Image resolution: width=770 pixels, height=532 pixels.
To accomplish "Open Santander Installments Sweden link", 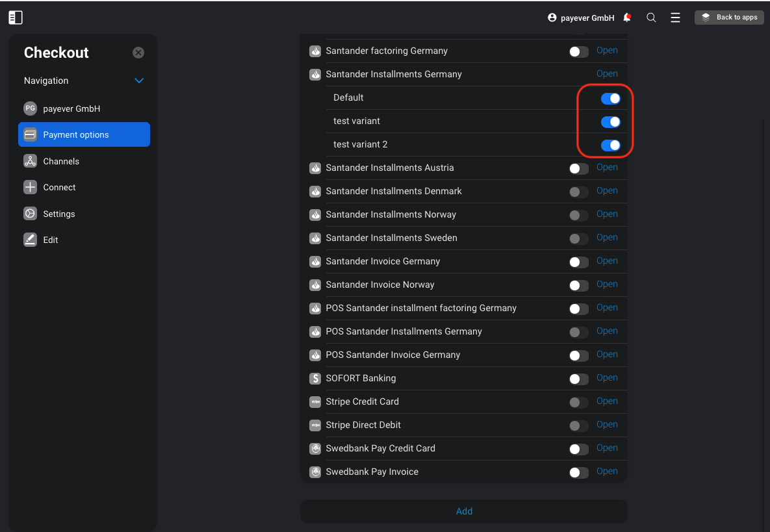I will coord(607,237).
